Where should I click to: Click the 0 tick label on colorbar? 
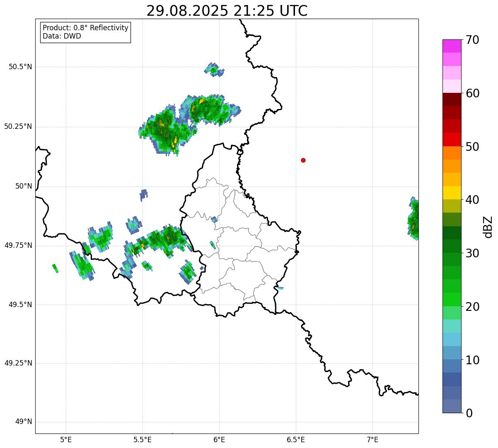coord(469,413)
